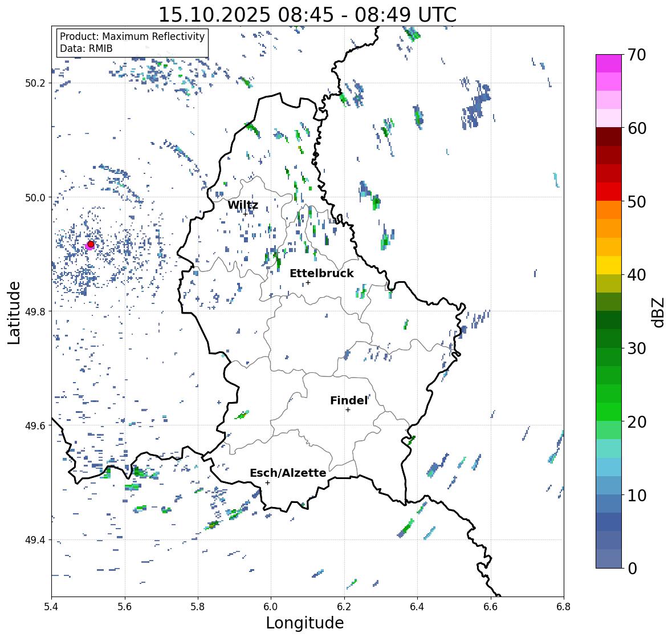The height and width of the screenshot is (637, 672).
Task: Click the colorbar tick label 50
Action: [x=637, y=202]
